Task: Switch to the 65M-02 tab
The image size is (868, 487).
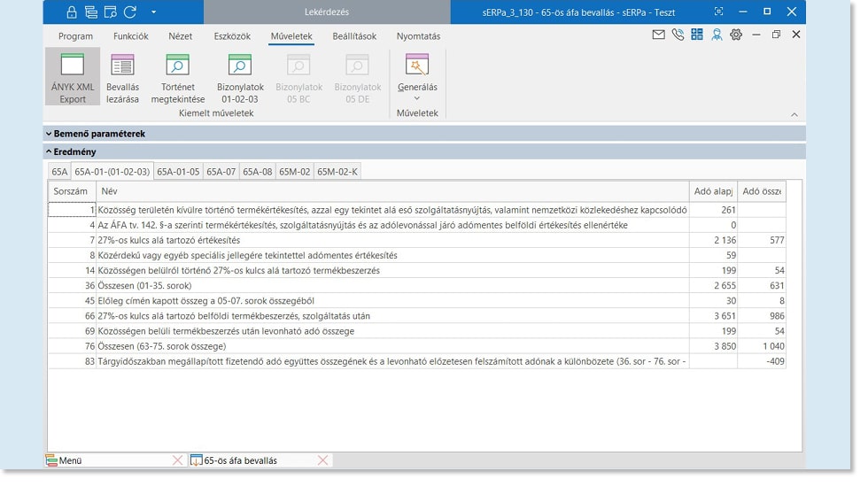Action: pyautogui.click(x=294, y=172)
